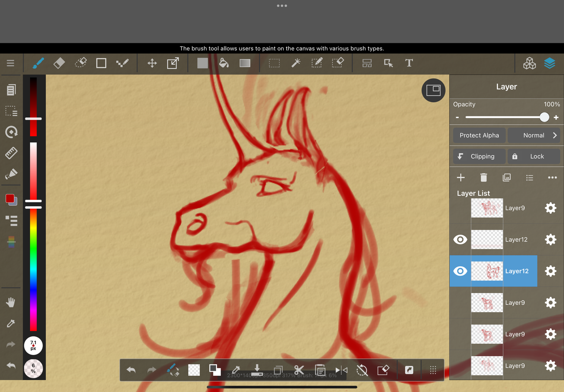
Task: Tap the Cut scissors icon
Action: point(299,370)
